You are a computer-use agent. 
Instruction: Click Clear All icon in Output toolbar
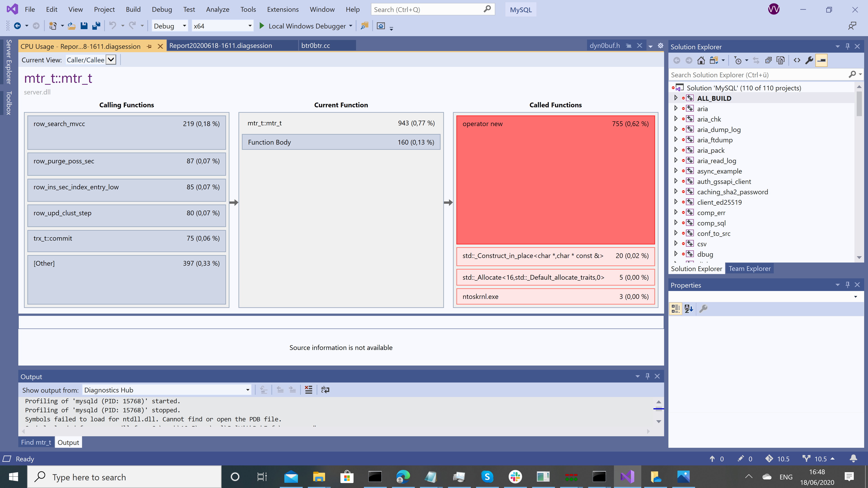(308, 390)
